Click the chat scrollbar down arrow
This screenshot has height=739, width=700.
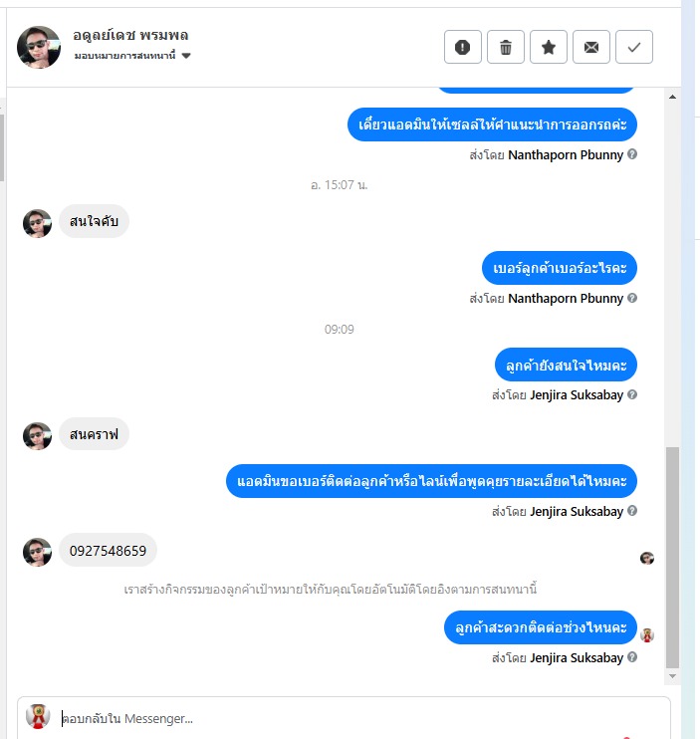tap(673, 676)
